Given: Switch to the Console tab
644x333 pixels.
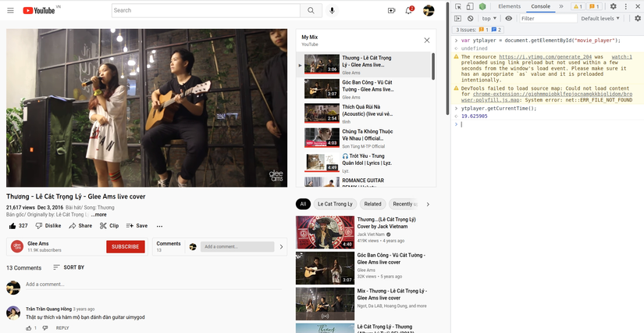Looking at the screenshot, I should click(540, 6).
